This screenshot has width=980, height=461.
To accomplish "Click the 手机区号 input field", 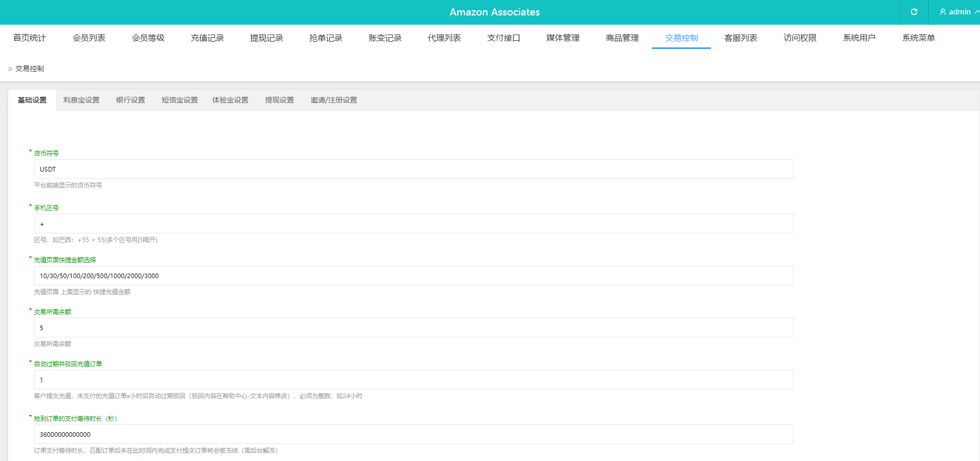I will pyautogui.click(x=413, y=224).
